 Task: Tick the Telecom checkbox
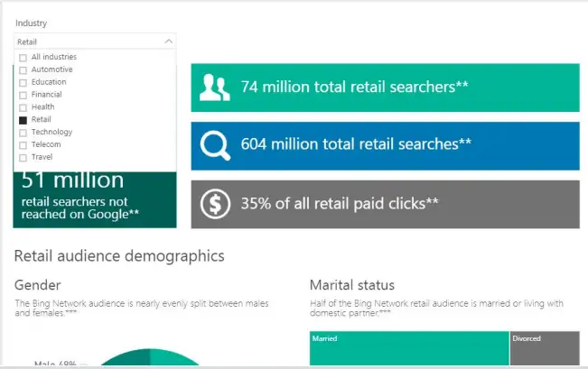tap(23, 145)
